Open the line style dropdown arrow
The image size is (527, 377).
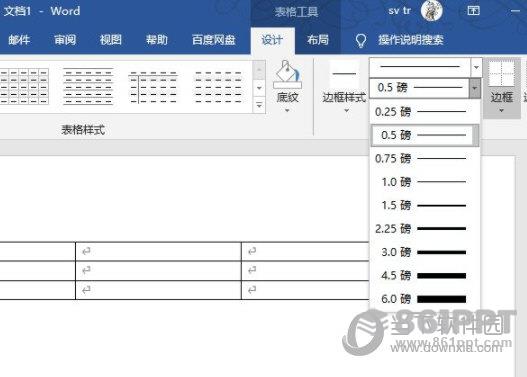476,67
